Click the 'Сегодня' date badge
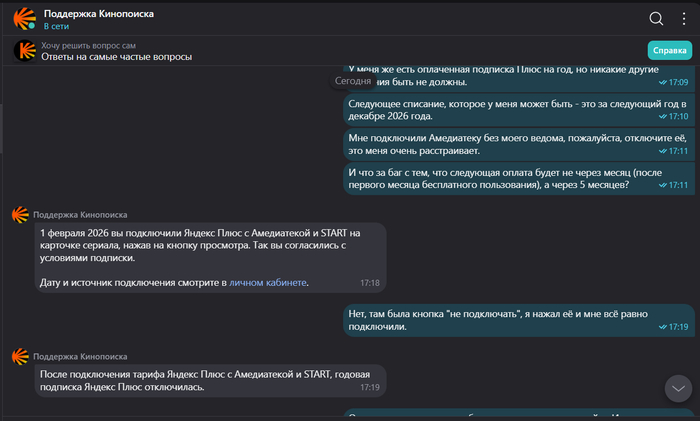700x421 pixels. click(x=353, y=80)
